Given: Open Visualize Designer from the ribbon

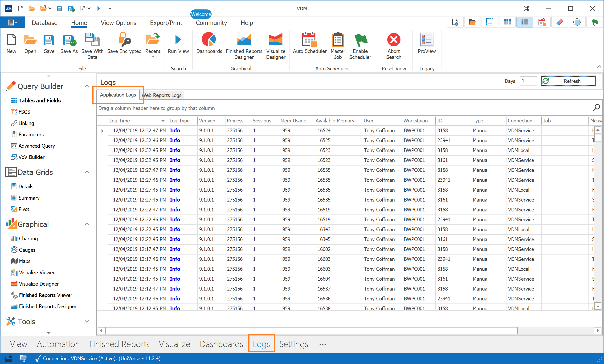Looking at the screenshot, I should (x=276, y=46).
